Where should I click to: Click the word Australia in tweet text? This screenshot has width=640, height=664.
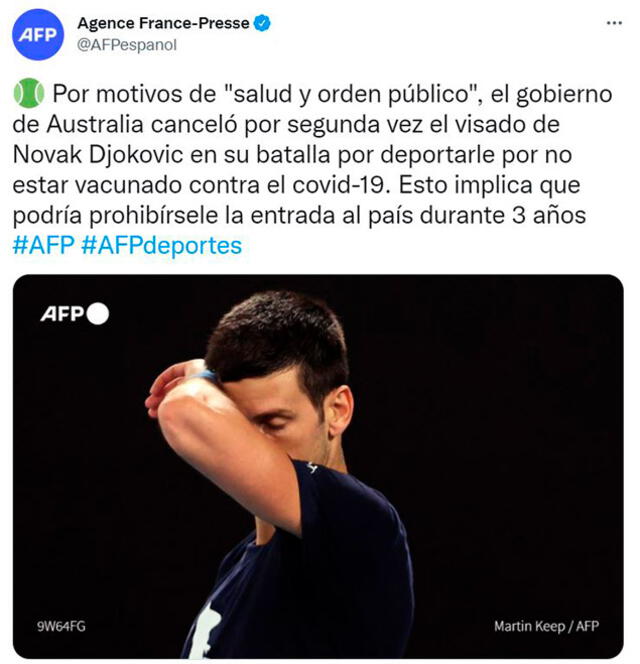click(95, 124)
